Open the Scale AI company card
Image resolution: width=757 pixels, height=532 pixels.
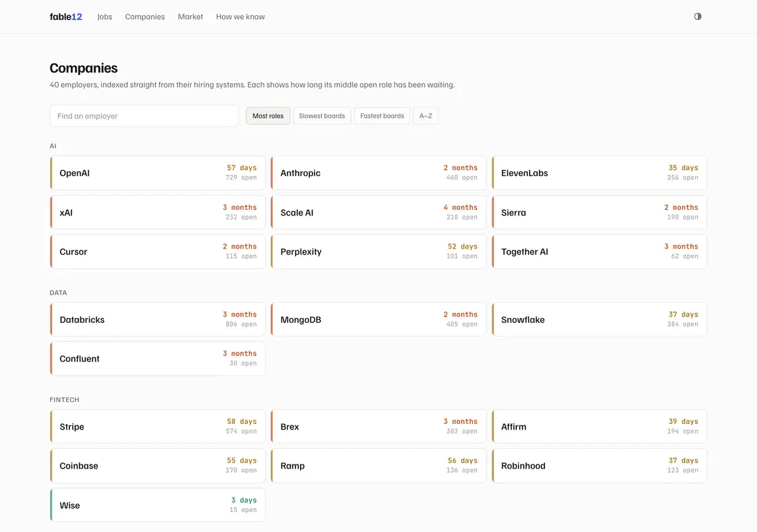378,213
